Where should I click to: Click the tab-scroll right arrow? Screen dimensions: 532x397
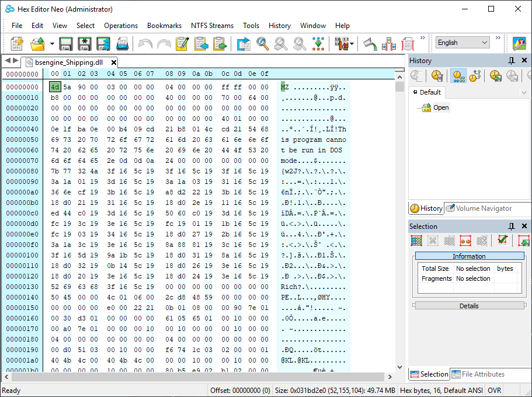tap(15, 61)
